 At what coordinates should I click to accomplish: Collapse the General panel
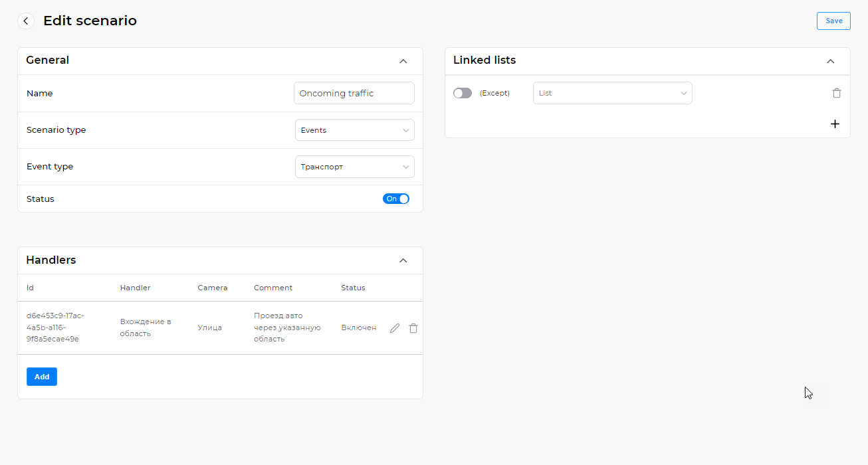[403, 61]
